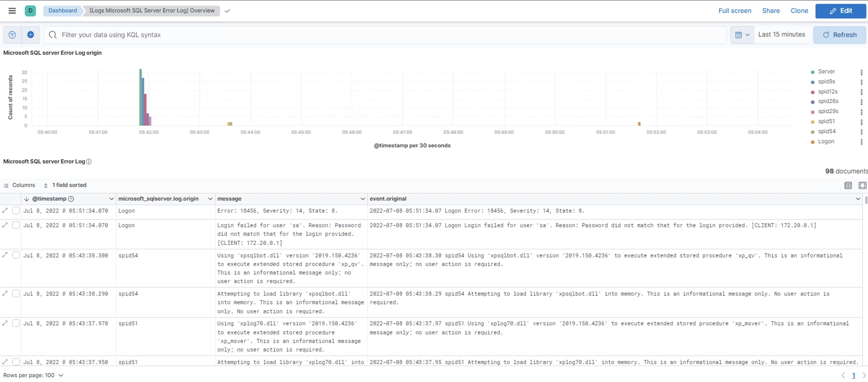
Task: Click the D space avatar icon
Action: 30,10
